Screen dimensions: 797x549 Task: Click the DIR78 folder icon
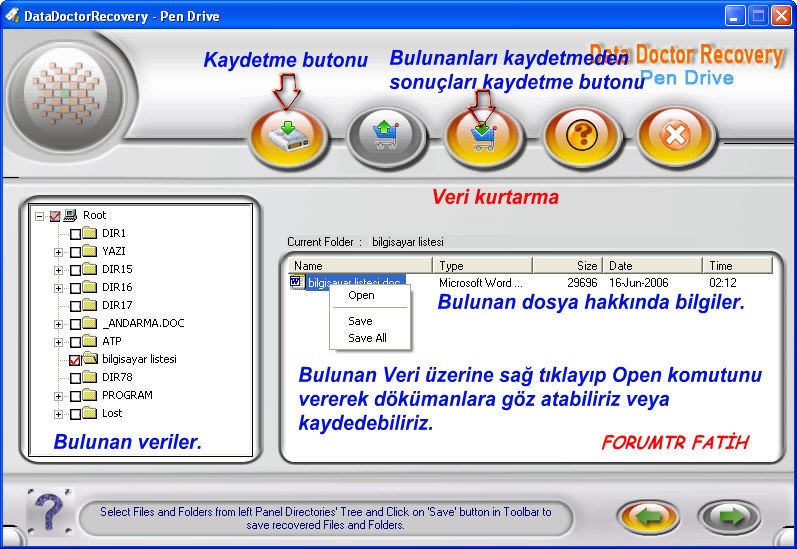click(x=90, y=377)
